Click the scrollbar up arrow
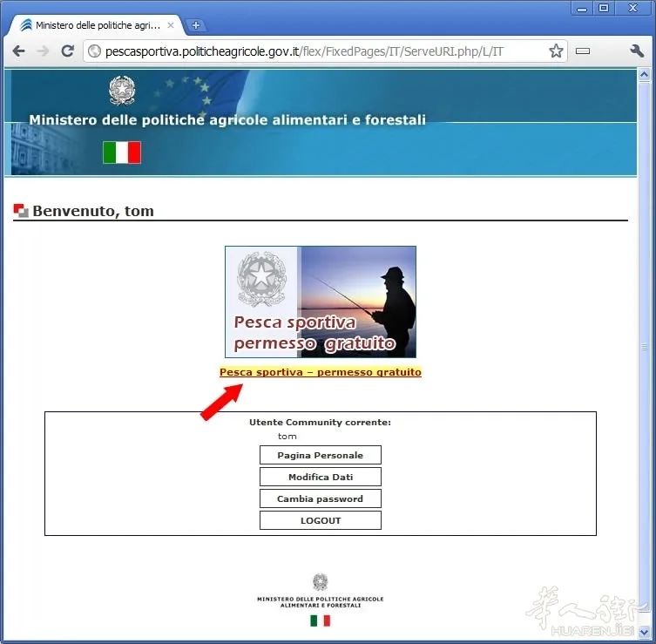This screenshot has width=656, height=644. coord(645,75)
